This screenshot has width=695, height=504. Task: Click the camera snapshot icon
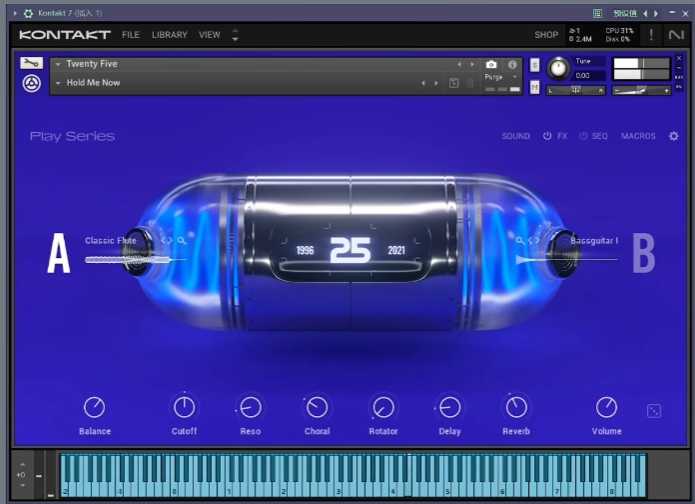click(x=491, y=64)
